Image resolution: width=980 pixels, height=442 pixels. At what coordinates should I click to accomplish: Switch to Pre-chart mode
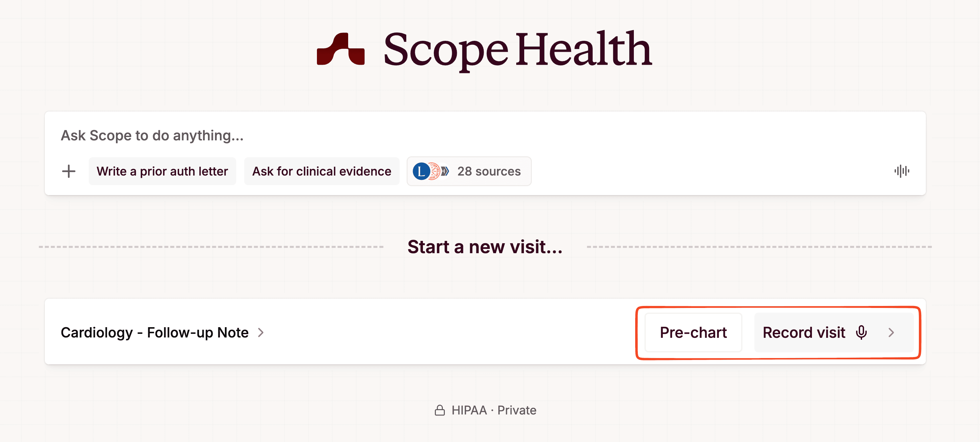click(693, 332)
